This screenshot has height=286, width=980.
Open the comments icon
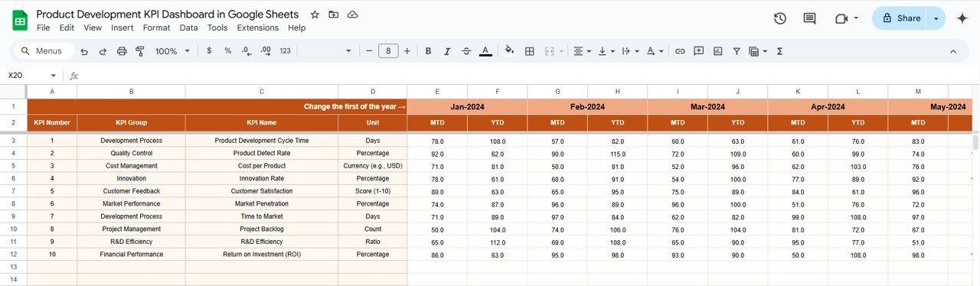pos(809,18)
